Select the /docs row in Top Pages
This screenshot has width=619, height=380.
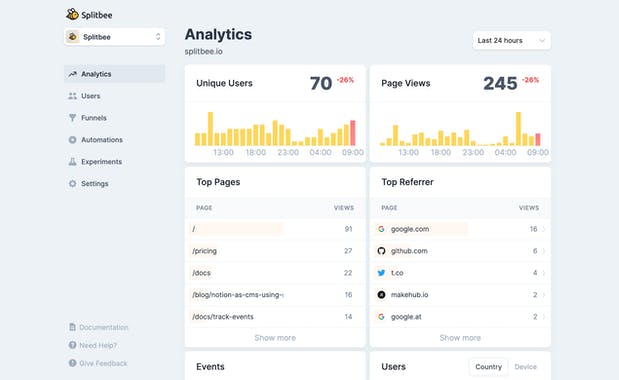click(x=275, y=273)
